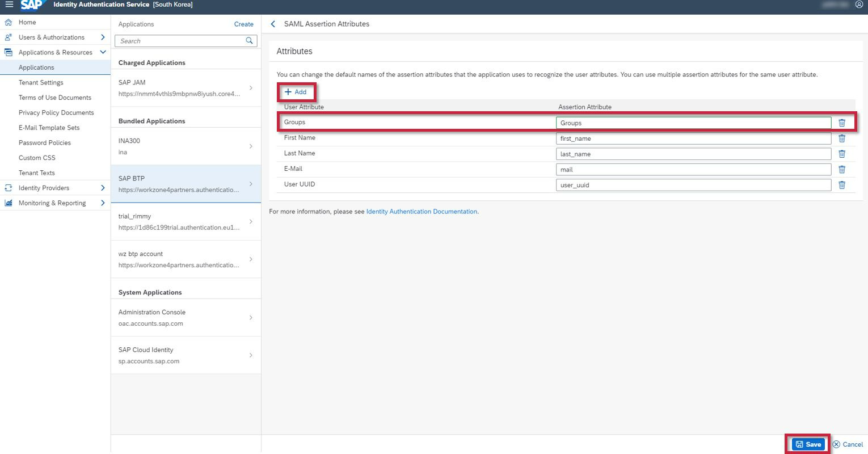Image resolution: width=868 pixels, height=454 pixels.
Task: Collapse Applications & Resources section
Action: pos(103,52)
